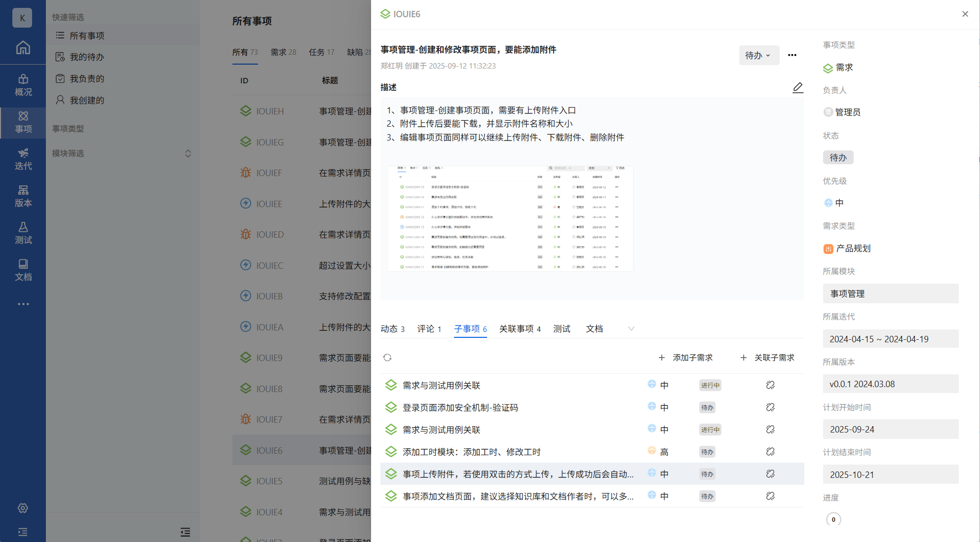Open the 迭代 section in the sidebar

pos(23,159)
